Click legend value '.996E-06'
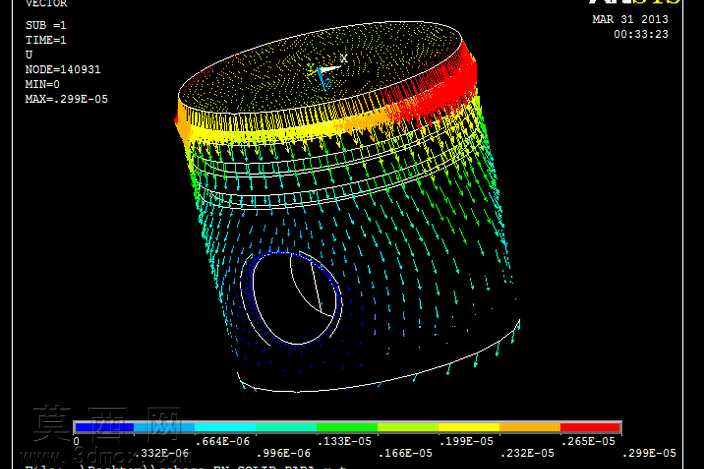 [283, 453]
